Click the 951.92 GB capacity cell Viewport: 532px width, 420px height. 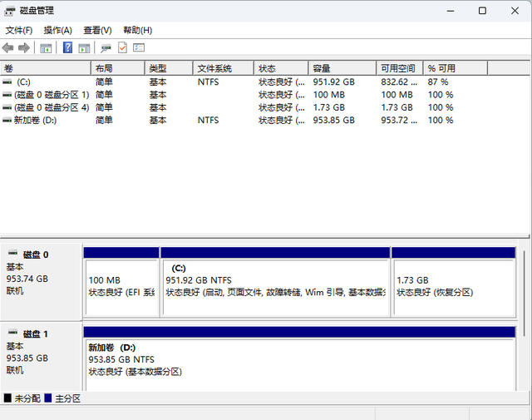coord(334,82)
